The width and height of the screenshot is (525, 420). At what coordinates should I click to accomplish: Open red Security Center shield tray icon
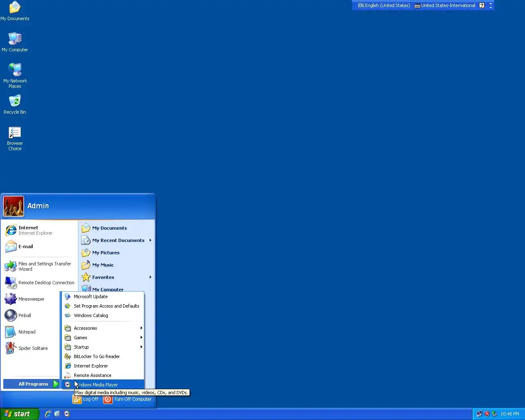(487, 414)
